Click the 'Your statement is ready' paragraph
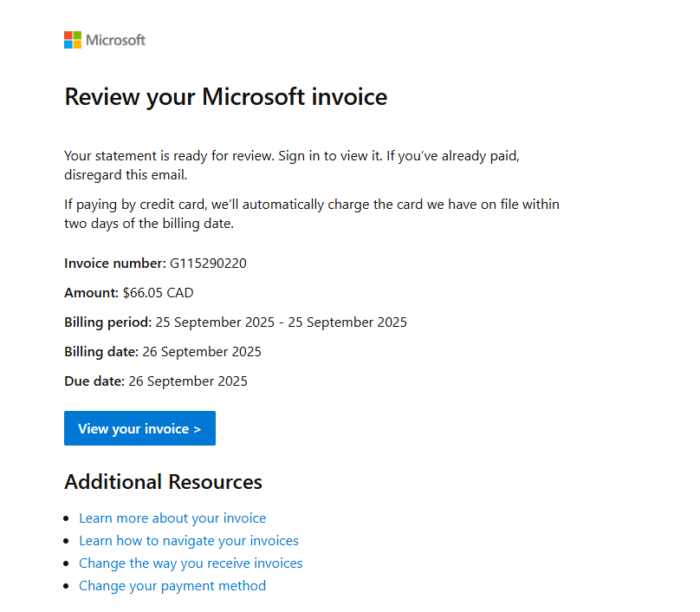Image resolution: width=700 pixels, height=612 pixels. [291, 166]
